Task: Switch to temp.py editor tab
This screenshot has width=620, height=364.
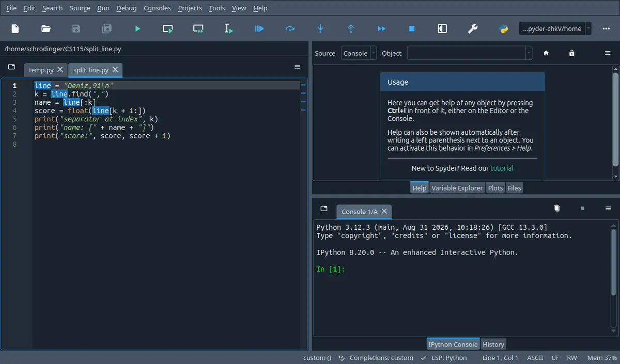Action: coord(41,70)
